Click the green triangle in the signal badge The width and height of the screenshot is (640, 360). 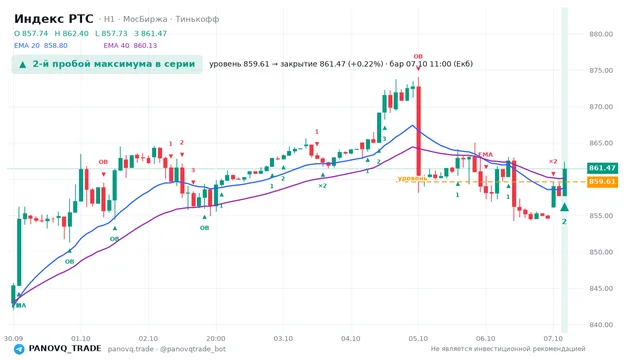point(23,64)
